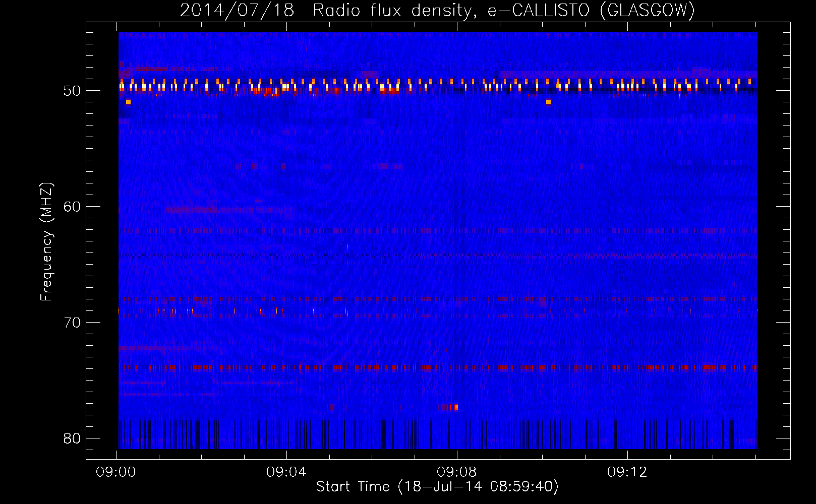Click the orange spot at 51 MHz just after 09:00
This screenshot has height=504, width=816.
(x=128, y=102)
